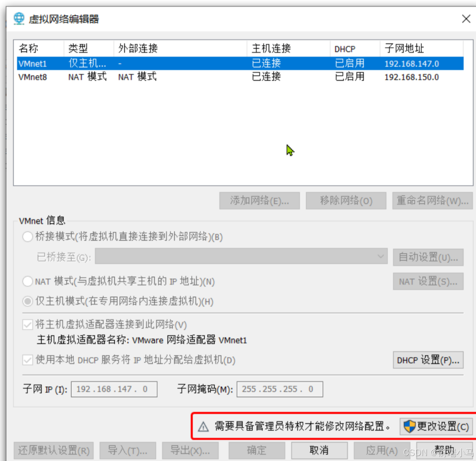Click VMnet8 已连接 host connection cell
Image resolution: width=476 pixels, height=461 pixels.
[266, 77]
